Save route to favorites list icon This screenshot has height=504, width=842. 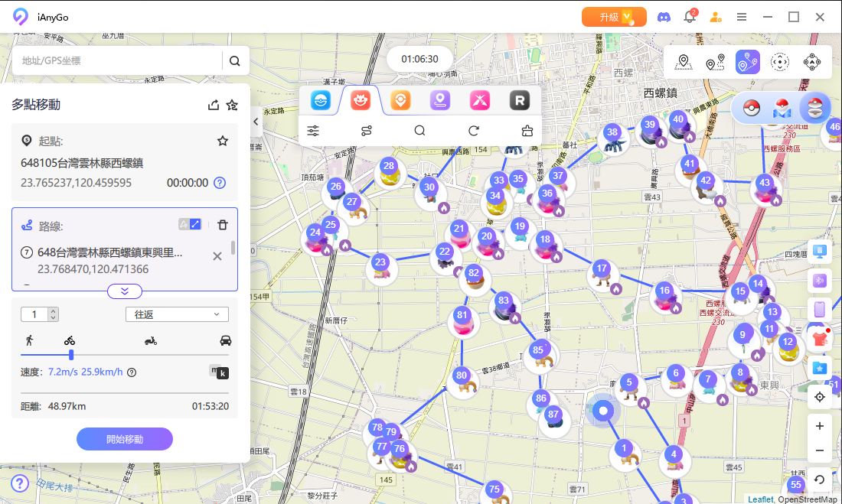[x=232, y=105]
